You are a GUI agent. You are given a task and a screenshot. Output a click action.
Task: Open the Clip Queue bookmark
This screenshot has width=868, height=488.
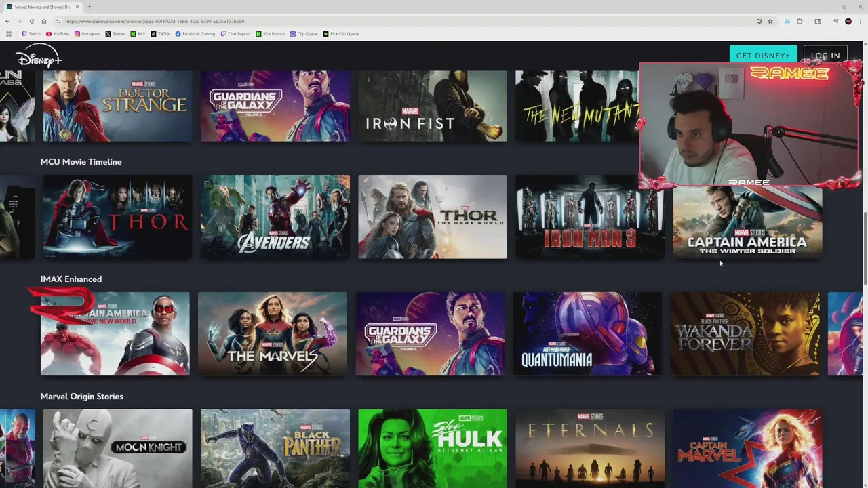coord(304,34)
